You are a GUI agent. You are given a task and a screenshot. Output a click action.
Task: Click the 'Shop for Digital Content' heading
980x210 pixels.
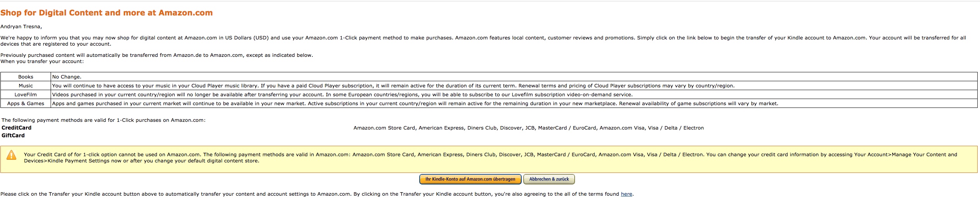point(106,13)
